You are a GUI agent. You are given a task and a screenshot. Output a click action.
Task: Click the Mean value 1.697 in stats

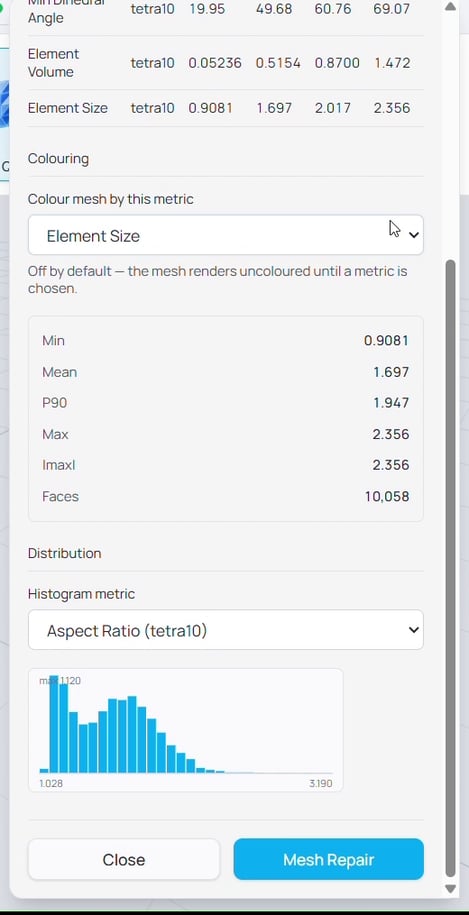pyautogui.click(x=391, y=372)
